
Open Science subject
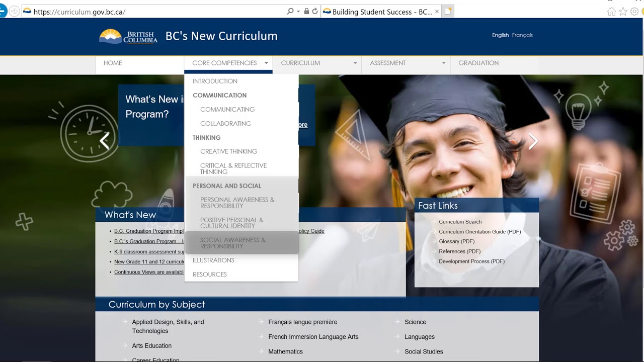[415, 322]
